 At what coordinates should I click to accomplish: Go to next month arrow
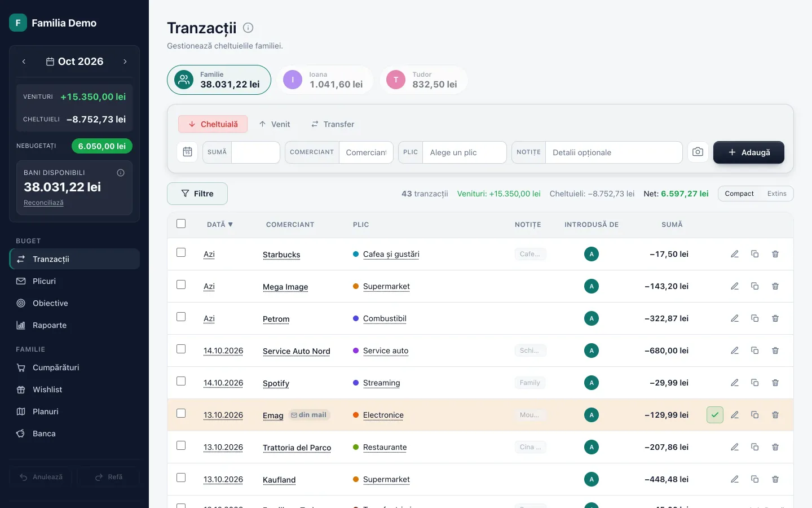tap(125, 62)
